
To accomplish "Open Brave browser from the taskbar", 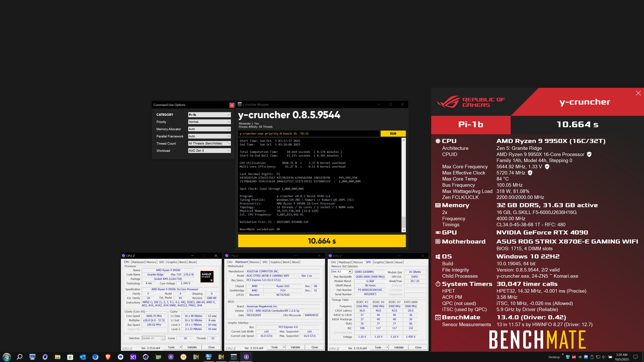I will 108,357.
